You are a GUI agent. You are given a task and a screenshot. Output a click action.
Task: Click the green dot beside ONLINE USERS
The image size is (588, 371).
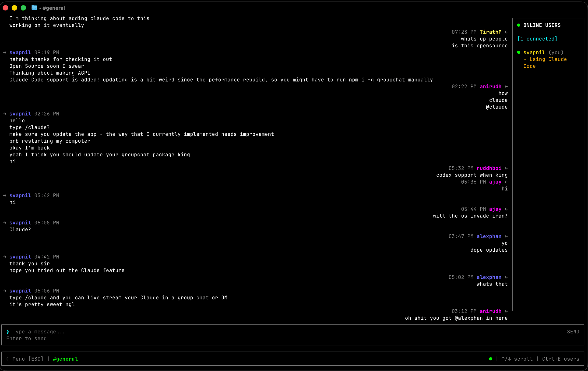[x=519, y=25]
